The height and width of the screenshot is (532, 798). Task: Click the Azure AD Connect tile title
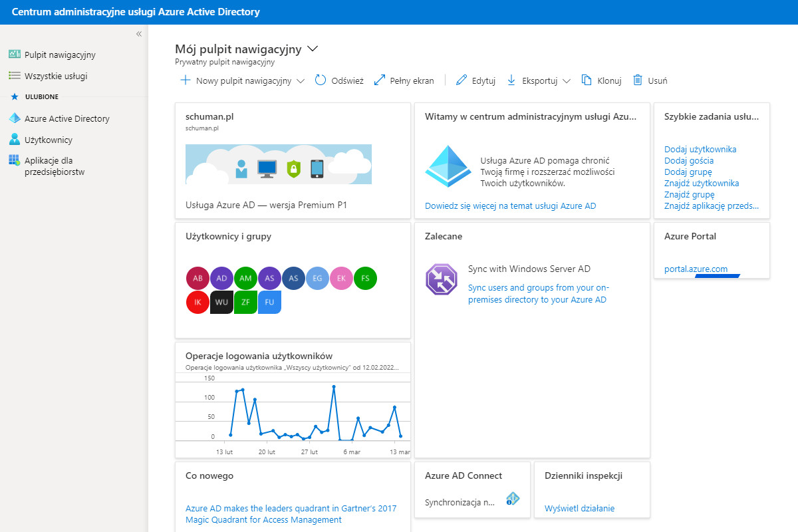[x=464, y=475]
